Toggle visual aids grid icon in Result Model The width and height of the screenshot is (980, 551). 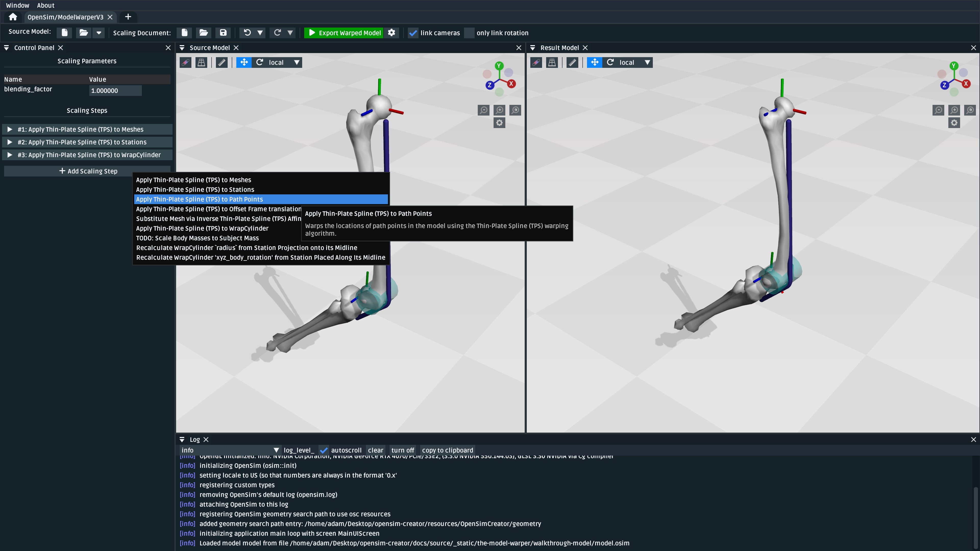click(x=552, y=62)
